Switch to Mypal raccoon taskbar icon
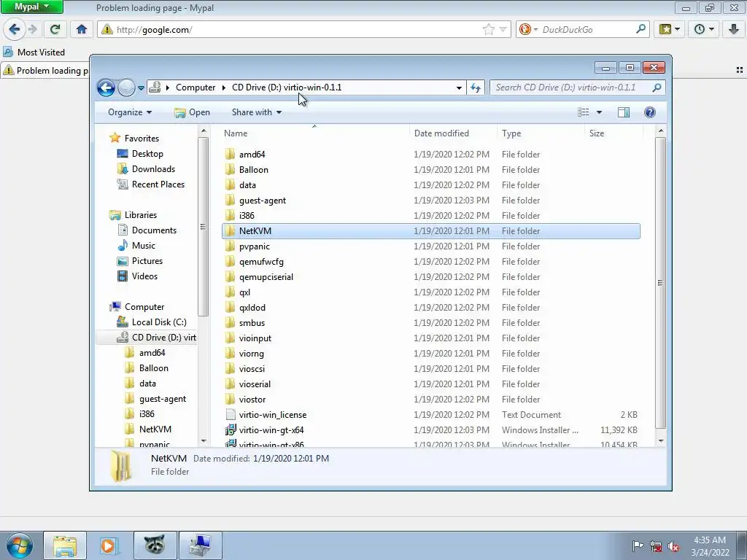 point(155,545)
